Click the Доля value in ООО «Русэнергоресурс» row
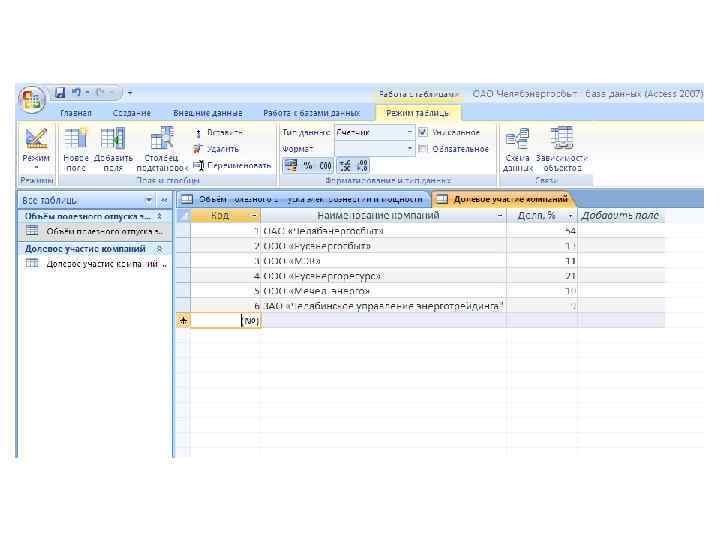The image size is (720, 540). (542, 276)
